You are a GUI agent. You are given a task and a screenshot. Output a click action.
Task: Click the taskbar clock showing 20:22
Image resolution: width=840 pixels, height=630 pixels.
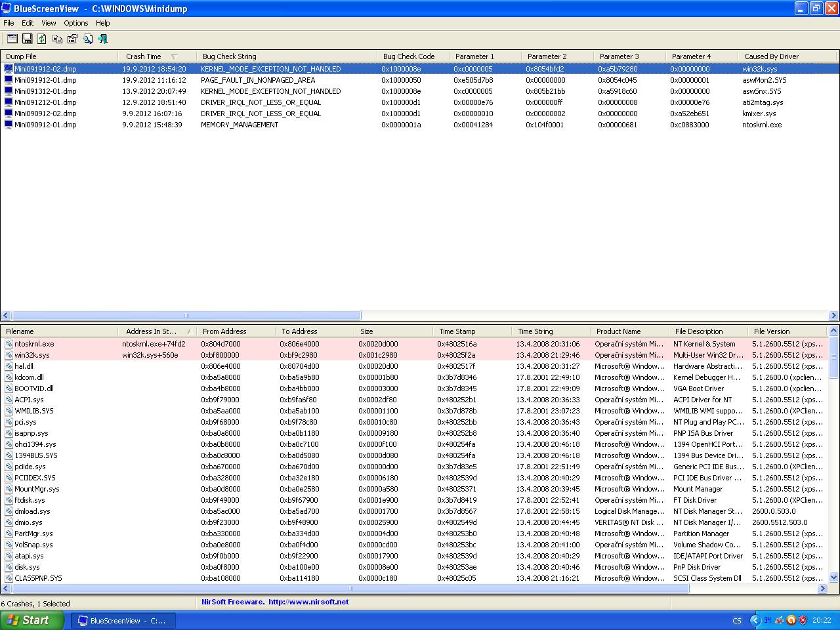[x=822, y=620]
